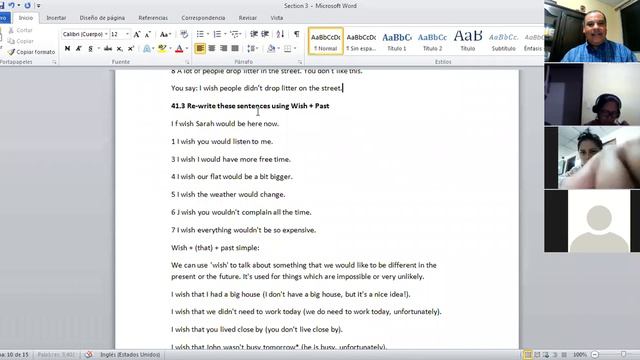
Task: Open the Párrafo dialog launcher
Action: 300,62
